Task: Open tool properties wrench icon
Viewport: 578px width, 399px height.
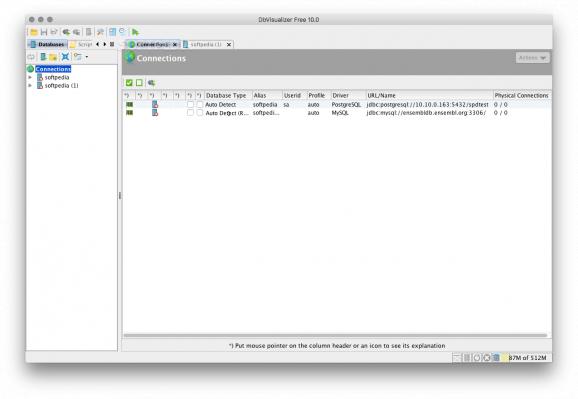Action: 100,32
